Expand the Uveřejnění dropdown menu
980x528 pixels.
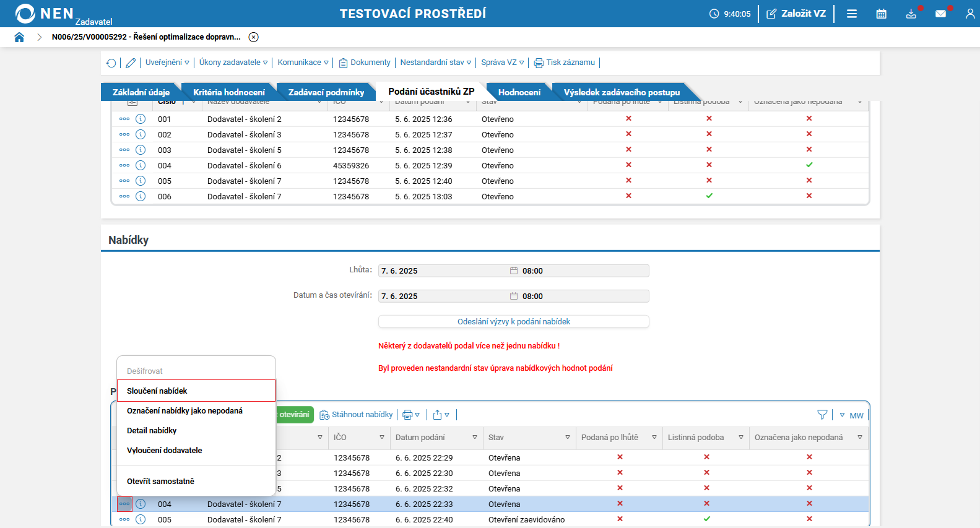pyautogui.click(x=167, y=63)
